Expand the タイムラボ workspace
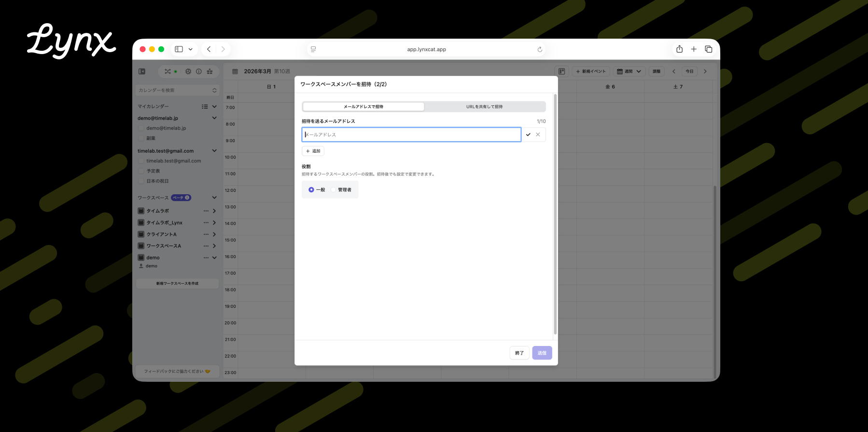This screenshot has width=868, height=432. point(214,211)
